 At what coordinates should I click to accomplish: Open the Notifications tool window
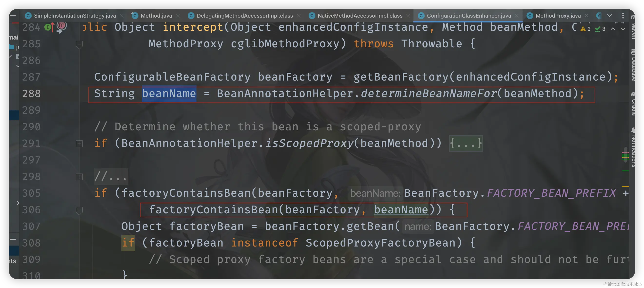[633, 148]
